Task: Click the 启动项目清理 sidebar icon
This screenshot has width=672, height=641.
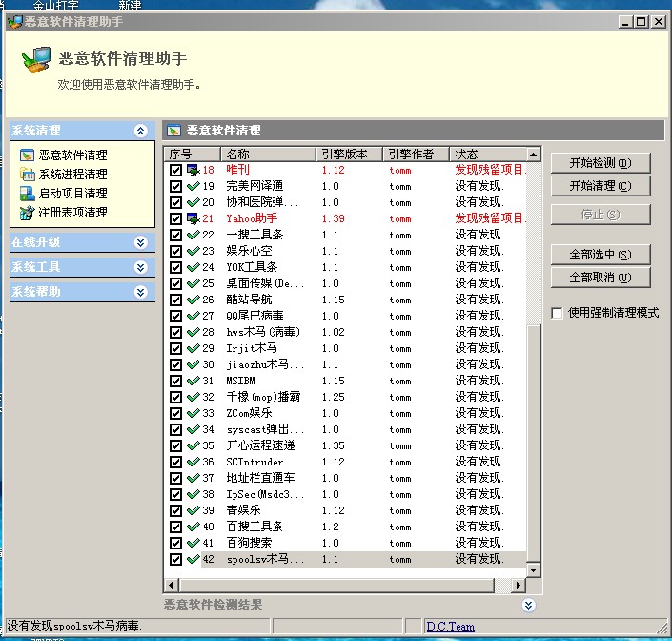Action: pyautogui.click(x=27, y=194)
